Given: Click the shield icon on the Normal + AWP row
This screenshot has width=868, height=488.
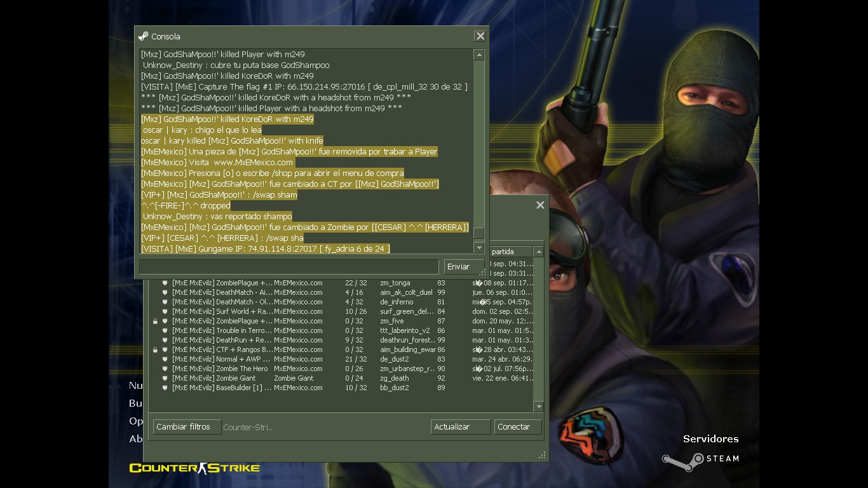Looking at the screenshot, I should tap(165, 359).
